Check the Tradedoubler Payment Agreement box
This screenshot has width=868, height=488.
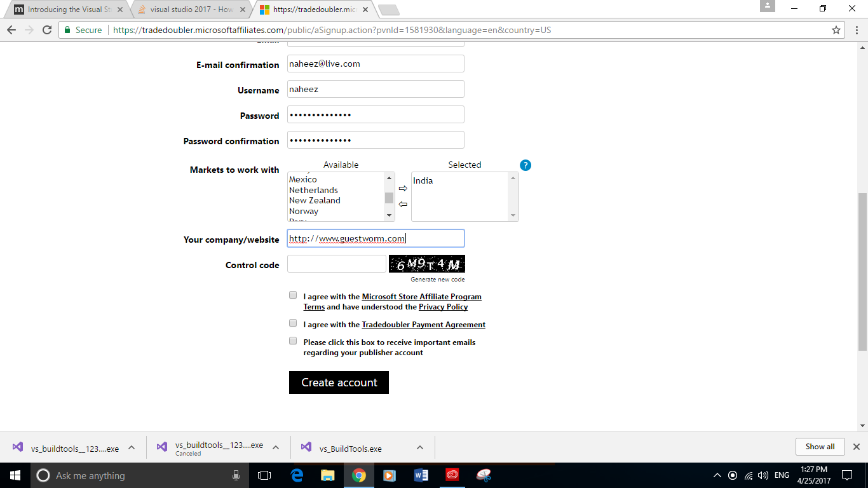293,323
